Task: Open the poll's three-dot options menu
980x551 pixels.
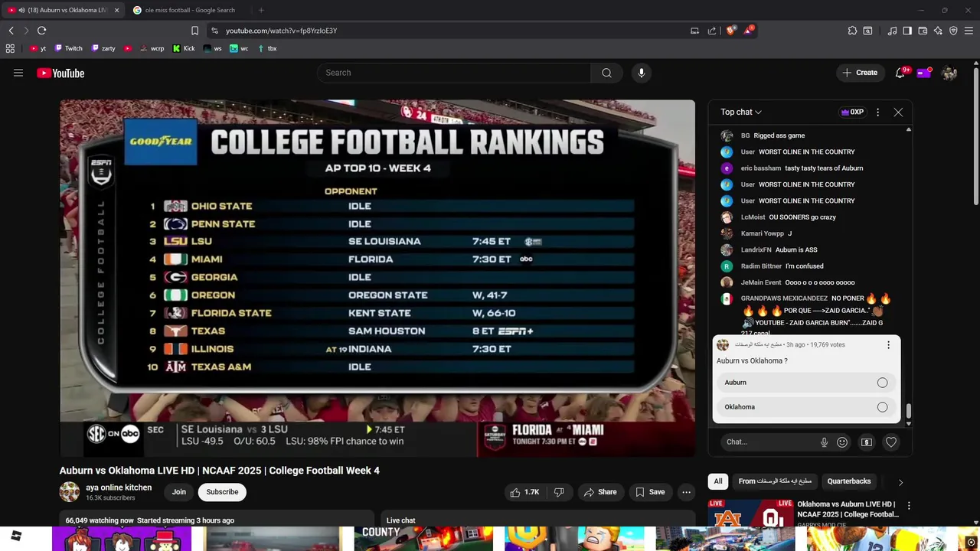Action: click(x=888, y=345)
